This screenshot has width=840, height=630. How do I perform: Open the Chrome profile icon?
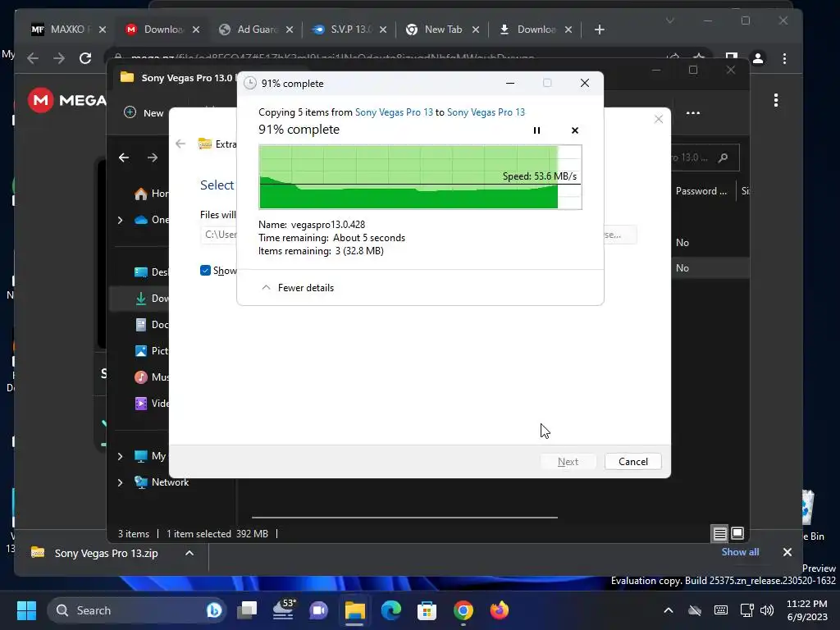(758, 58)
